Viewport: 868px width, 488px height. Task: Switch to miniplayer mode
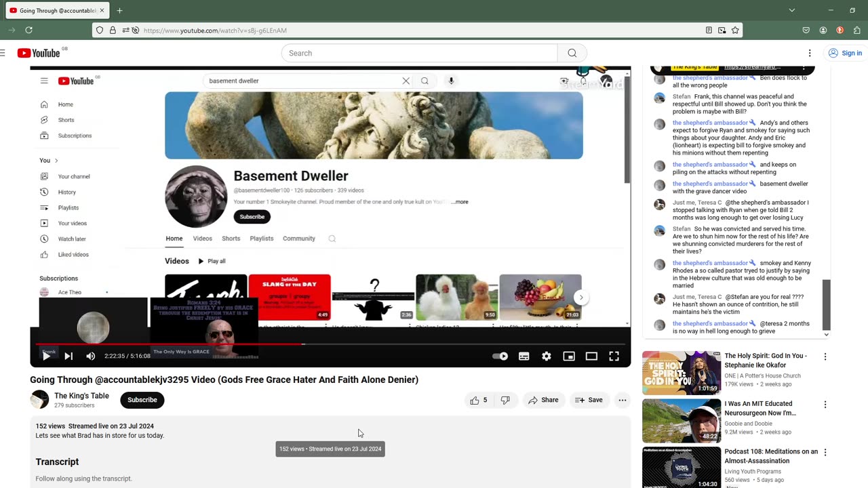point(569,356)
